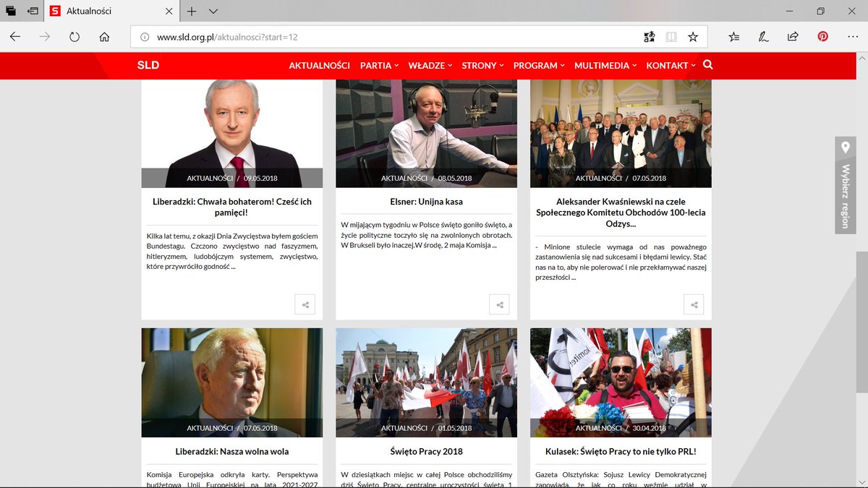Open the site search magnifier icon
This screenshot has width=868, height=488.
point(708,64)
